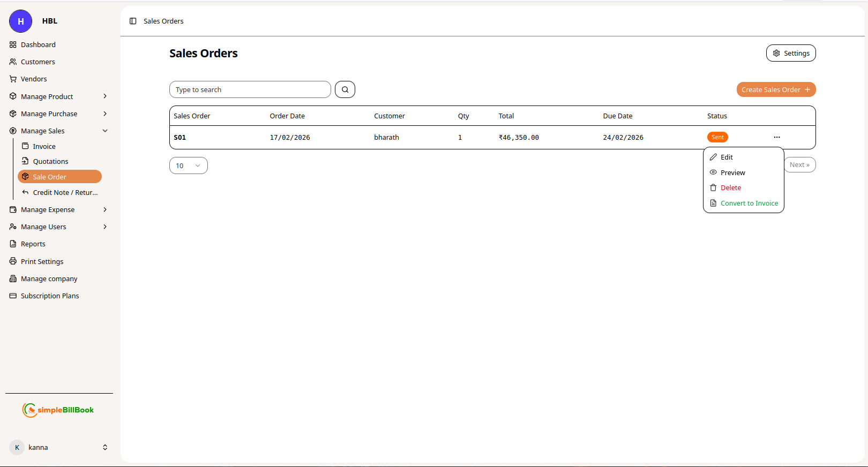This screenshot has height=467, width=868.
Task: Click the Create Sales Order button
Action: click(x=775, y=89)
